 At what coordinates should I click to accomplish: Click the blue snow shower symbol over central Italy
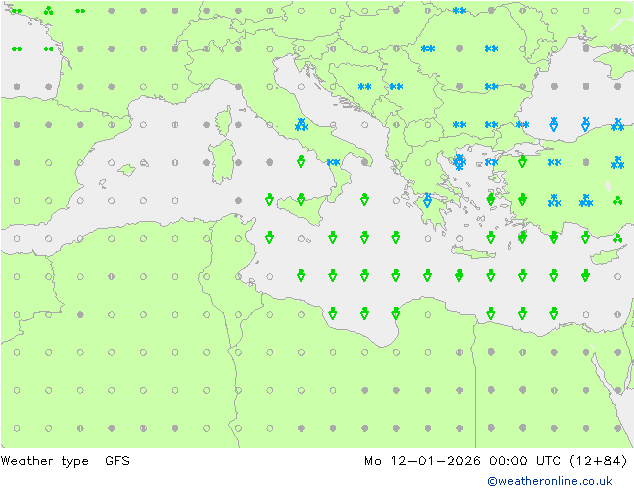[x=301, y=125]
